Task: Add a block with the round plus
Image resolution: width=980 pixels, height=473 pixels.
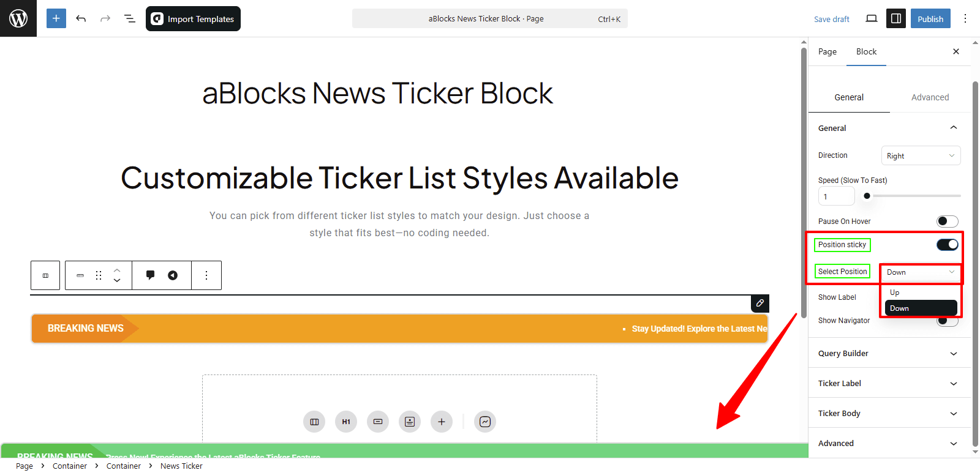Action: 442,422
